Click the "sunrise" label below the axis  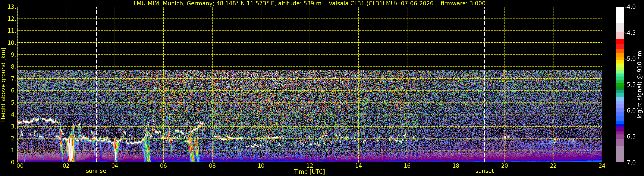pos(96,171)
